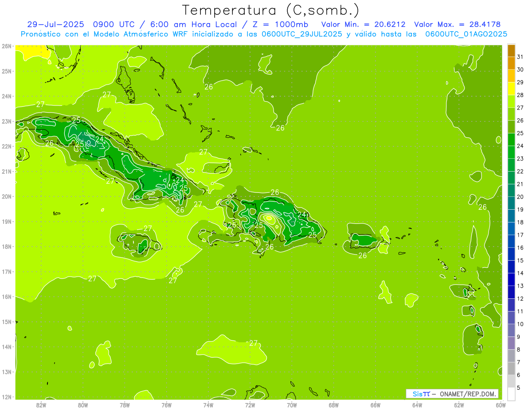Click colorbar scale label "29"
Screen dimensions: 532x411
(520, 82)
